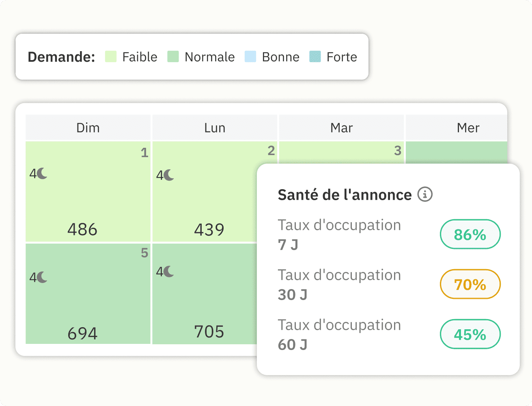The height and width of the screenshot is (406, 532).
Task: Select the Mar column header
Action: [342, 127]
